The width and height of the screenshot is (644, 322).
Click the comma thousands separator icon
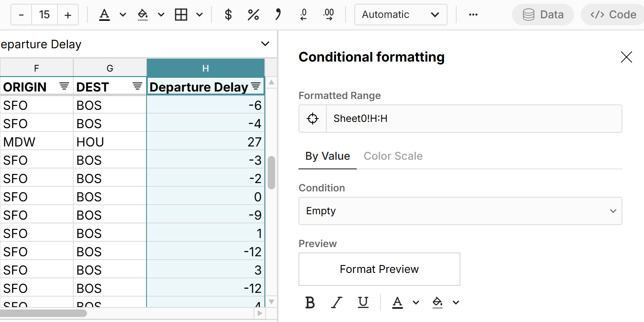click(278, 15)
